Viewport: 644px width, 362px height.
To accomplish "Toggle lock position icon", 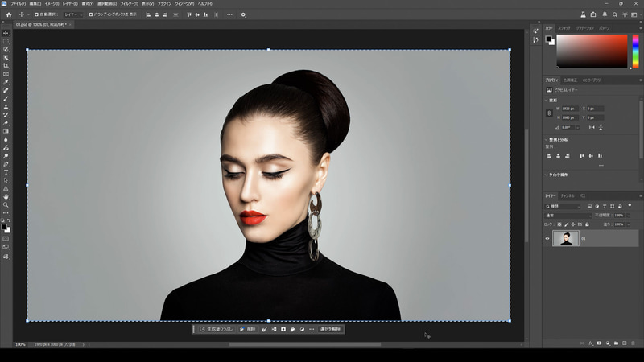I will [573, 224].
